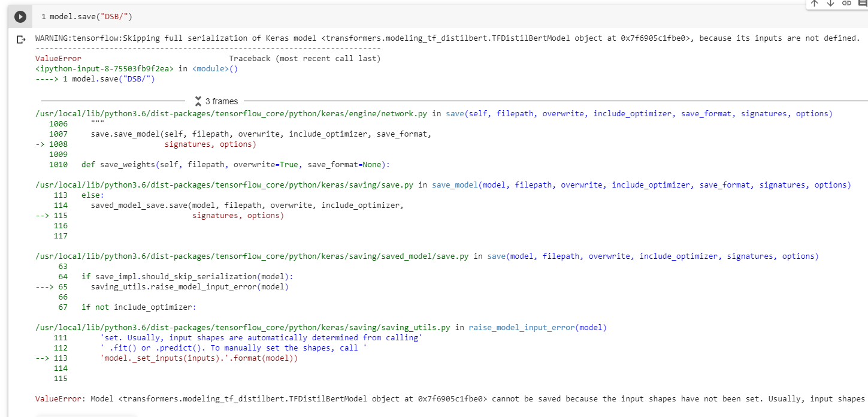Click line 115 'signatures, options)' in save.py
This screenshot has width=868, height=417.
coord(238,216)
